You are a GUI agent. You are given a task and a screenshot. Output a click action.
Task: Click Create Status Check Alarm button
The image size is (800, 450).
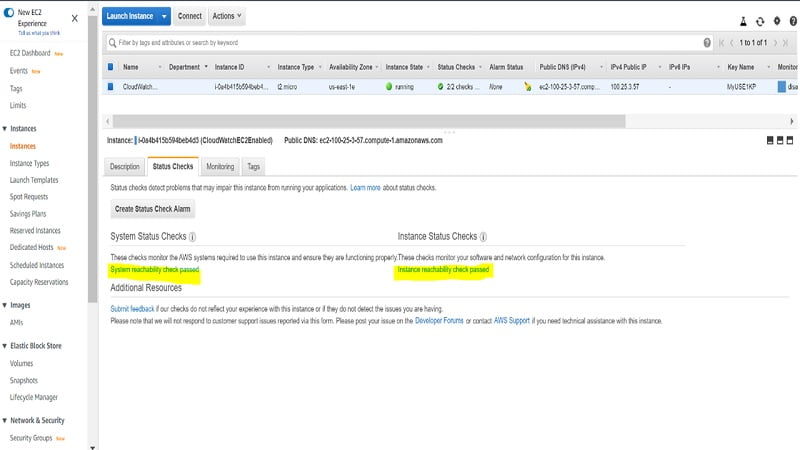(153, 209)
